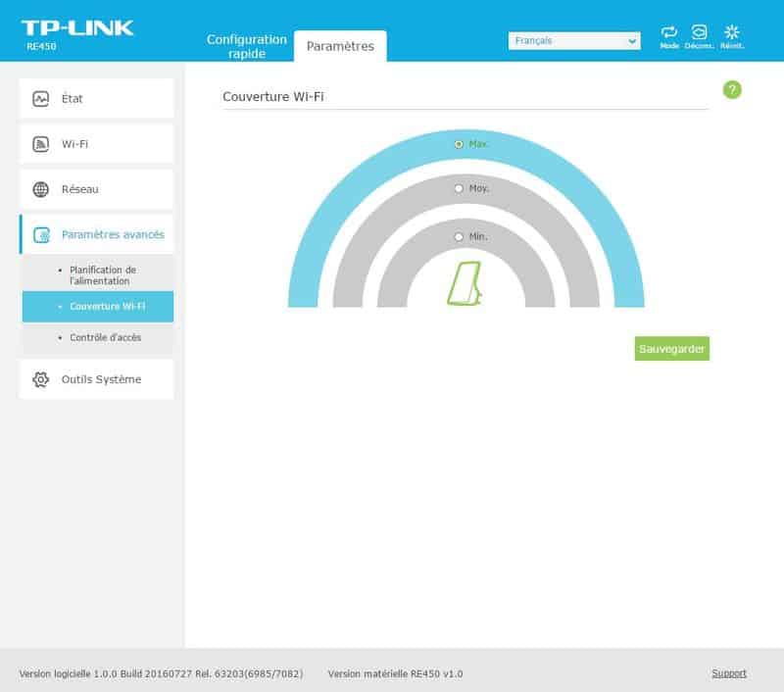The width and height of the screenshot is (784, 692).
Task: Click the Déconn. logout icon
Action: pyautogui.click(x=699, y=32)
